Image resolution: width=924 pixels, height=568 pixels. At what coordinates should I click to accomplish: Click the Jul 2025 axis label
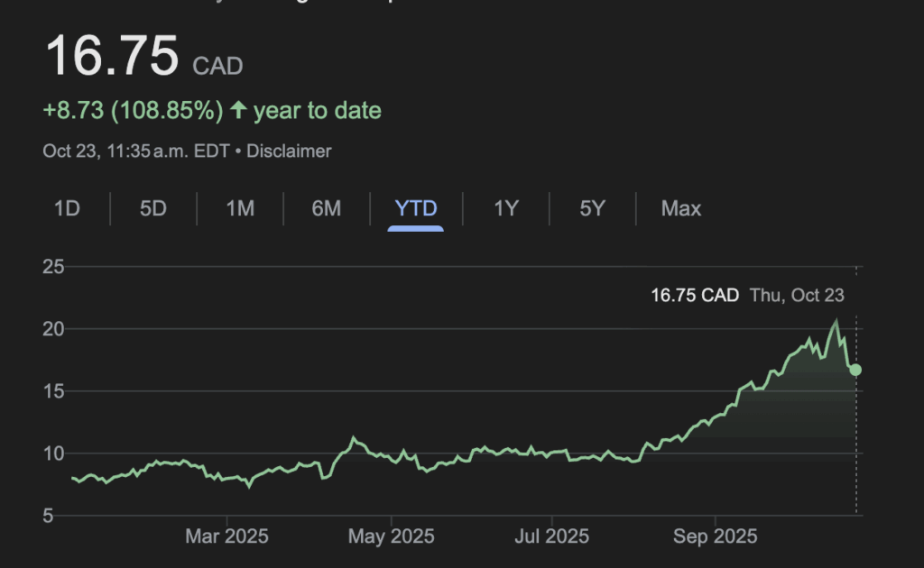tap(551, 537)
